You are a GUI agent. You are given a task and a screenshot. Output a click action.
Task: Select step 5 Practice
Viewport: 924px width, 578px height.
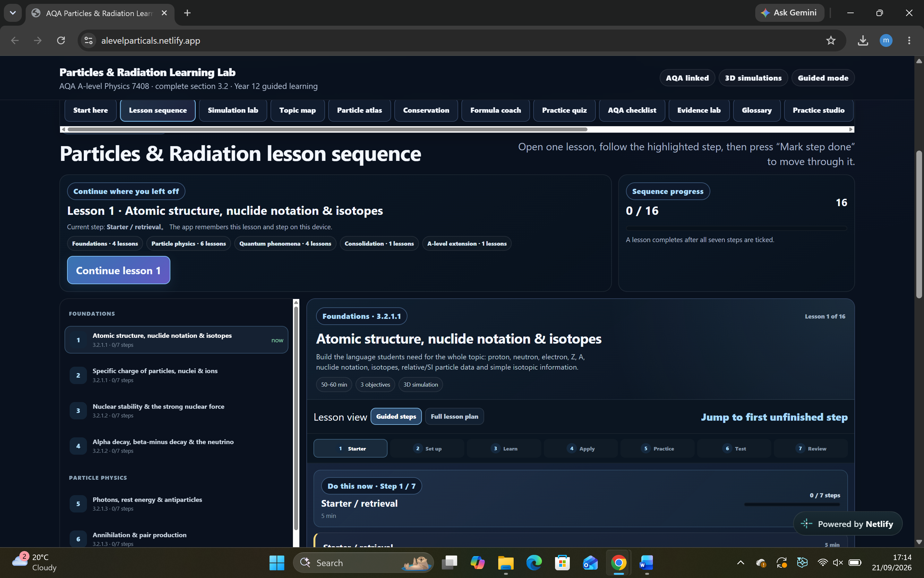coord(657,448)
